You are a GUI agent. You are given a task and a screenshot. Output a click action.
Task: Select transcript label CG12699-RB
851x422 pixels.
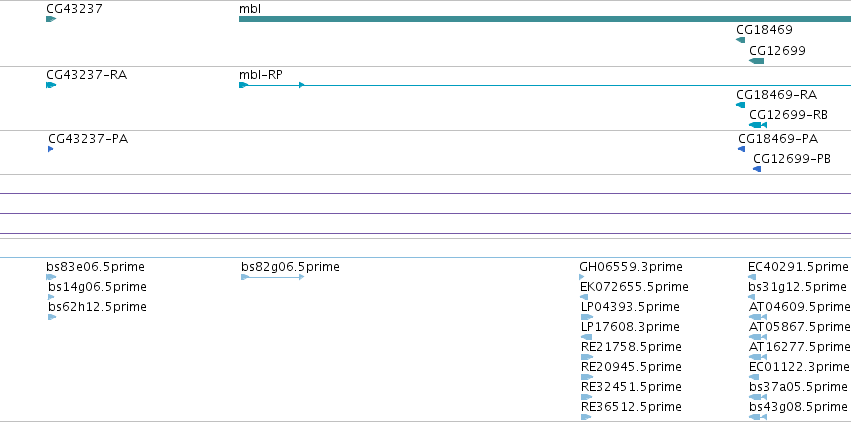point(789,115)
